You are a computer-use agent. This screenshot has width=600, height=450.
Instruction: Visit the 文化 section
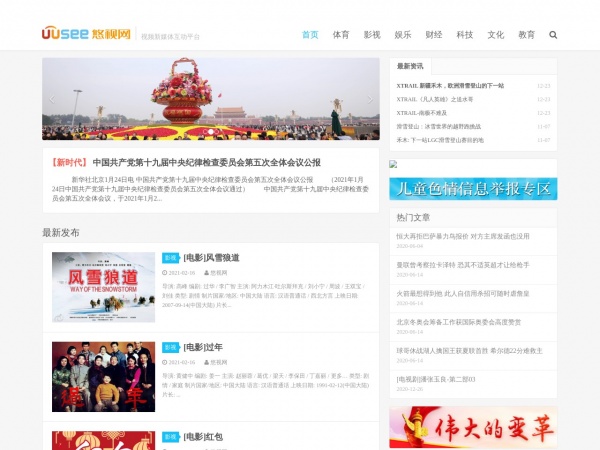coord(496,35)
